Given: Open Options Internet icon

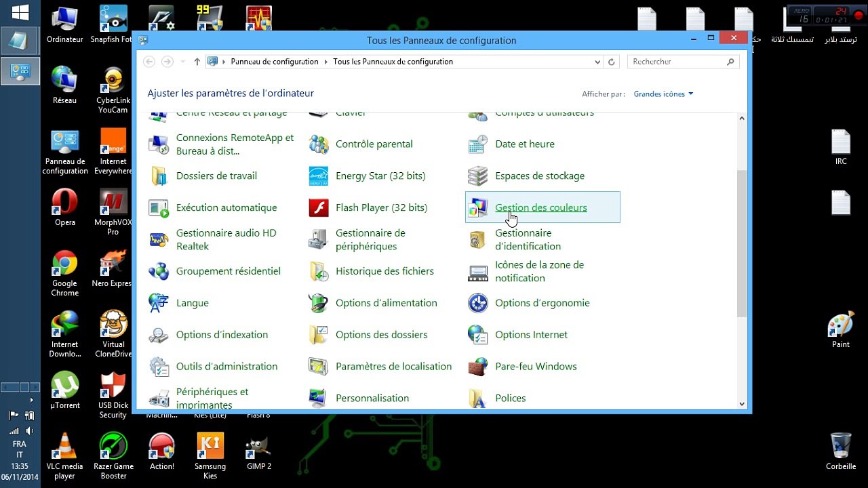Looking at the screenshot, I should click(478, 335).
